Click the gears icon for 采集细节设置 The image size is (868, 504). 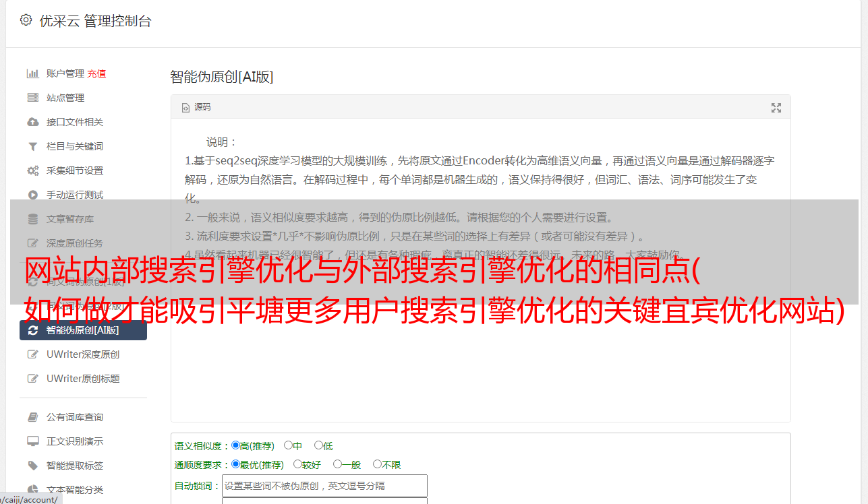pos(32,170)
